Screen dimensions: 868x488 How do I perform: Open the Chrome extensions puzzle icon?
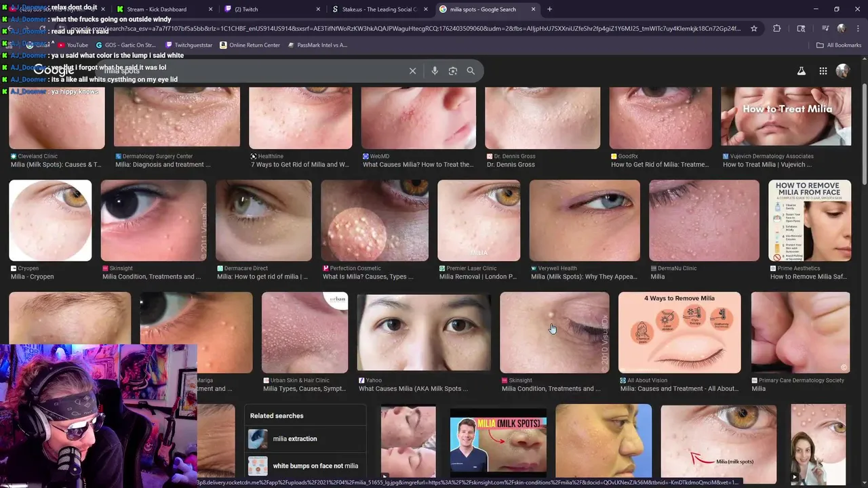pos(777,28)
